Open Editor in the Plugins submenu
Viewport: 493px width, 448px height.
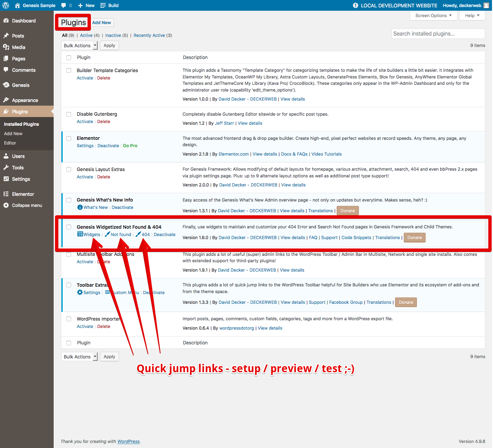[10, 143]
